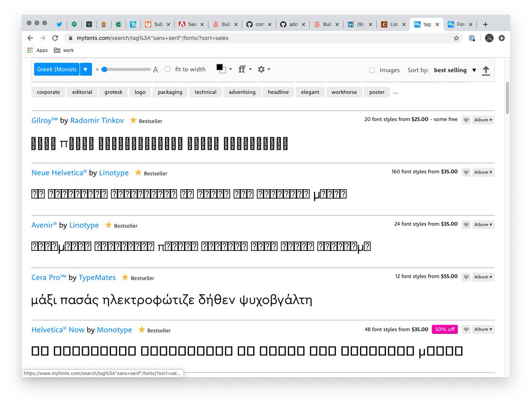Filter by headline tag

pyautogui.click(x=278, y=92)
